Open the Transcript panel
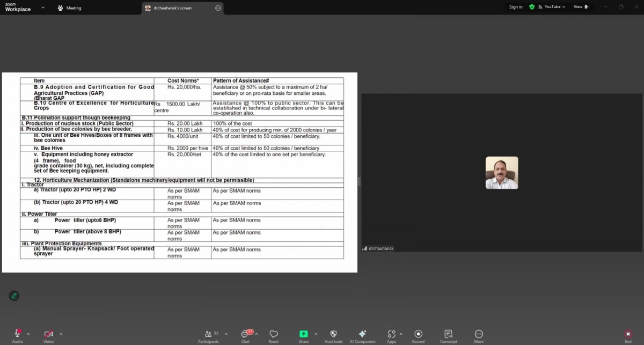Viewport: 644px width, 345px height. pyautogui.click(x=448, y=334)
